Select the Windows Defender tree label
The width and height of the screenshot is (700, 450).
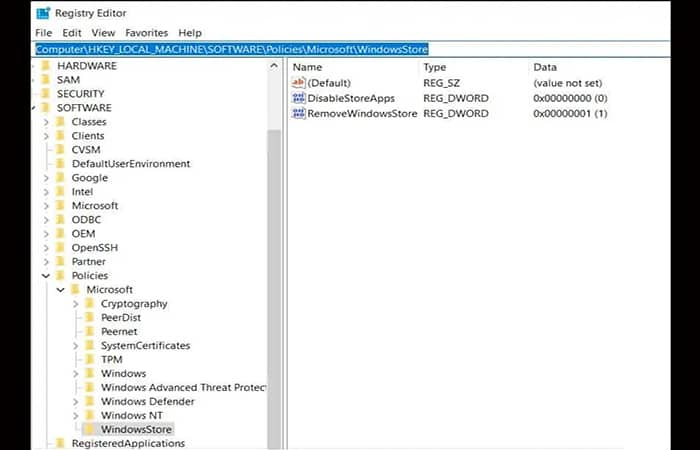pyautogui.click(x=147, y=401)
